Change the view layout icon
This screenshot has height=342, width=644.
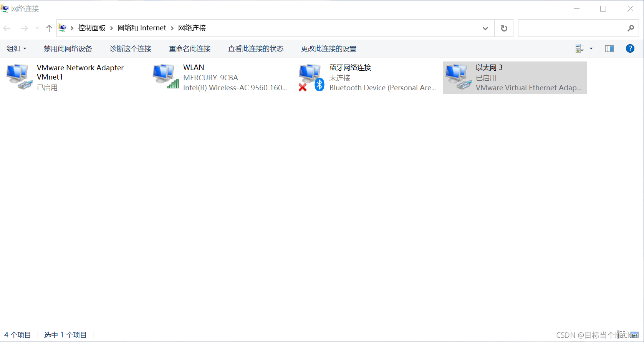click(579, 48)
